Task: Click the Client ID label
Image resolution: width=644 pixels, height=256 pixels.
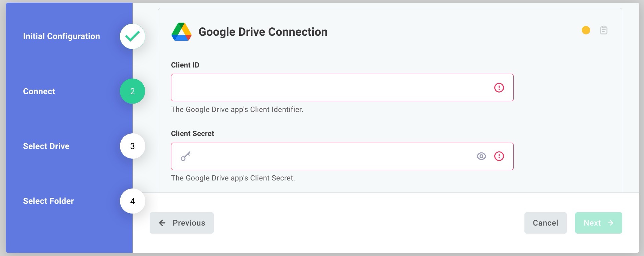Action: click(x=185, y=65)
